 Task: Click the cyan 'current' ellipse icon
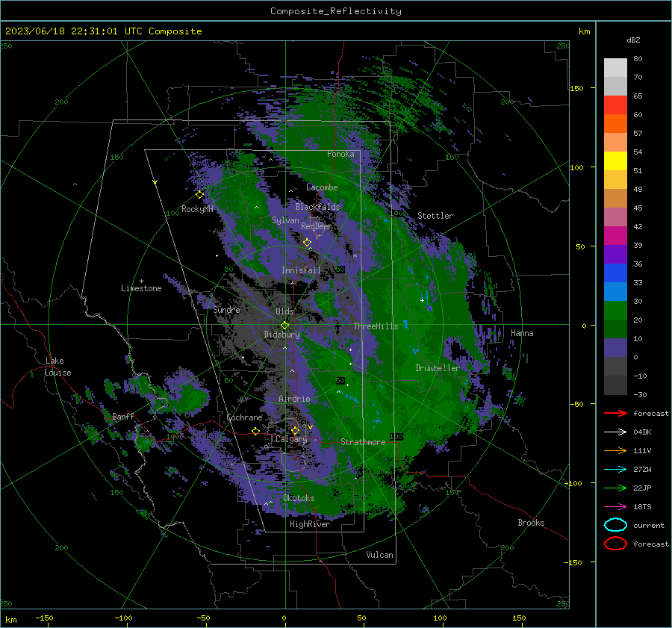[615, 525]
